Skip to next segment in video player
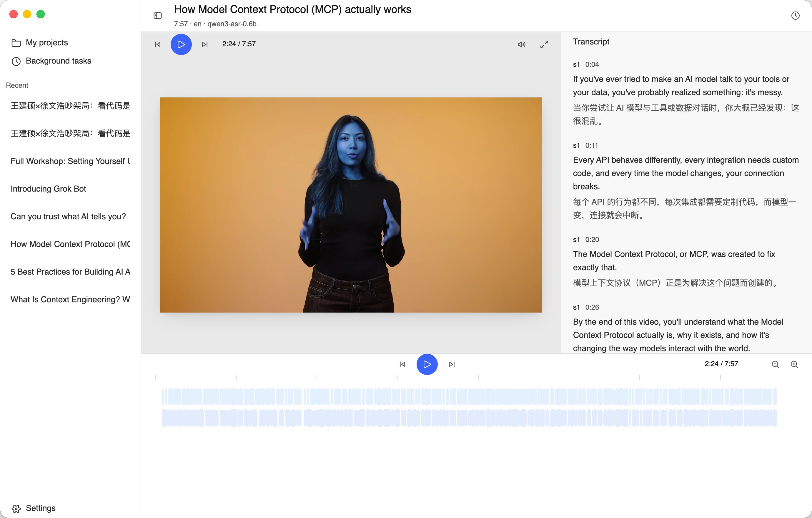This screenshot has height=518, width=812. 205,44
